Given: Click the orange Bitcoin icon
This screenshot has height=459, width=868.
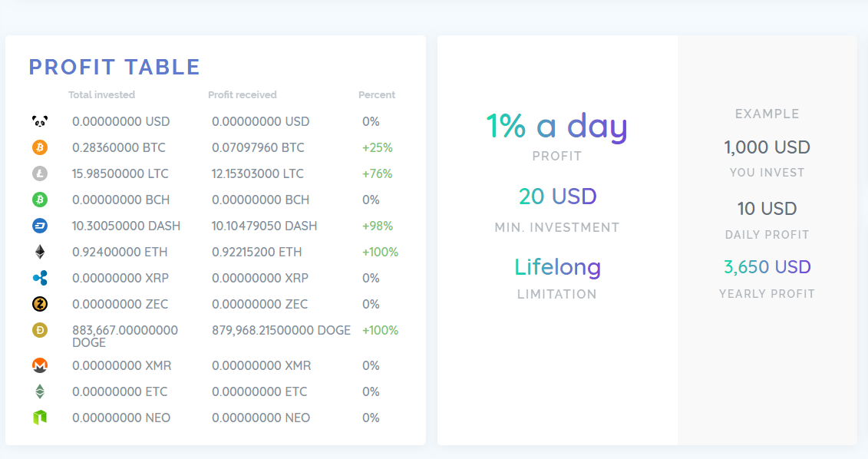Looking at the screenshot, I should (40, 147).
